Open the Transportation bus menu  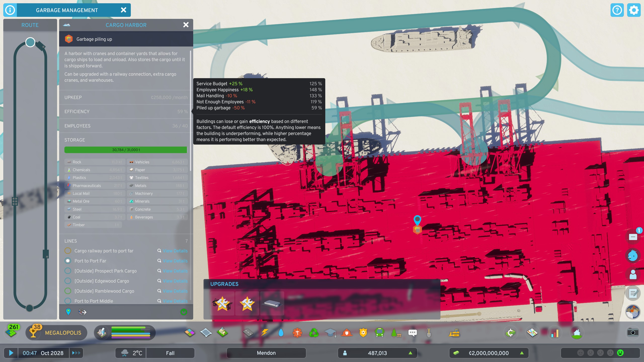click(x=380, y=333)
